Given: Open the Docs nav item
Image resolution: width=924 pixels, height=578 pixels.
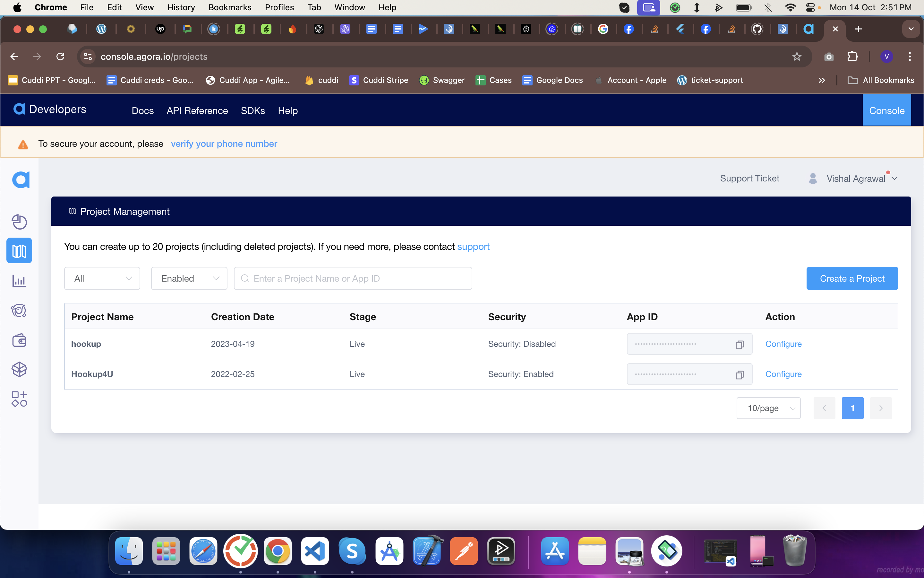Looking at the screenshot, I should point(143,110).
